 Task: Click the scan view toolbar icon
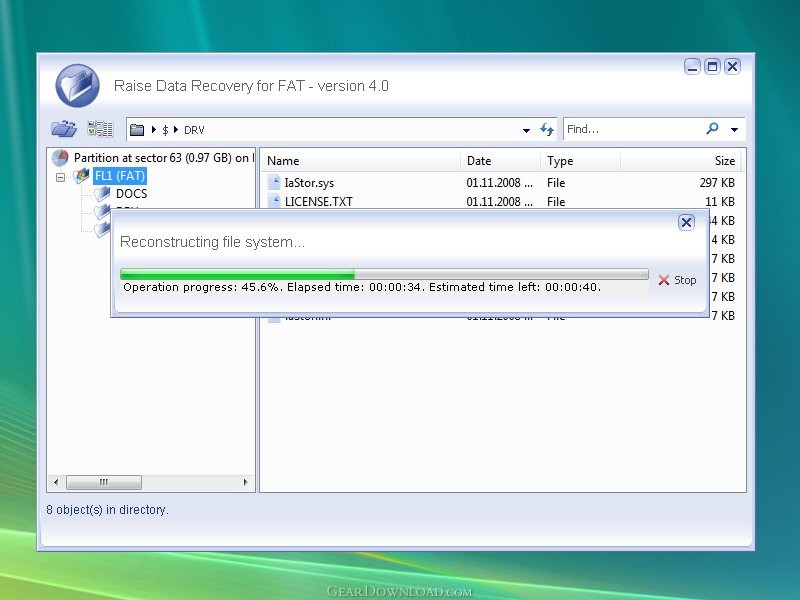pos(100,129)
